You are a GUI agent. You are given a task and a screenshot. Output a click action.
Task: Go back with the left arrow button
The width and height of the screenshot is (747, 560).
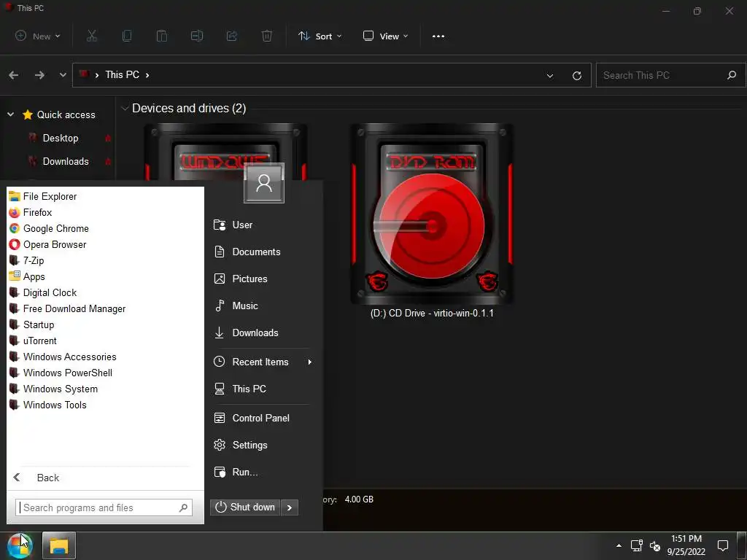coord(14,75)
